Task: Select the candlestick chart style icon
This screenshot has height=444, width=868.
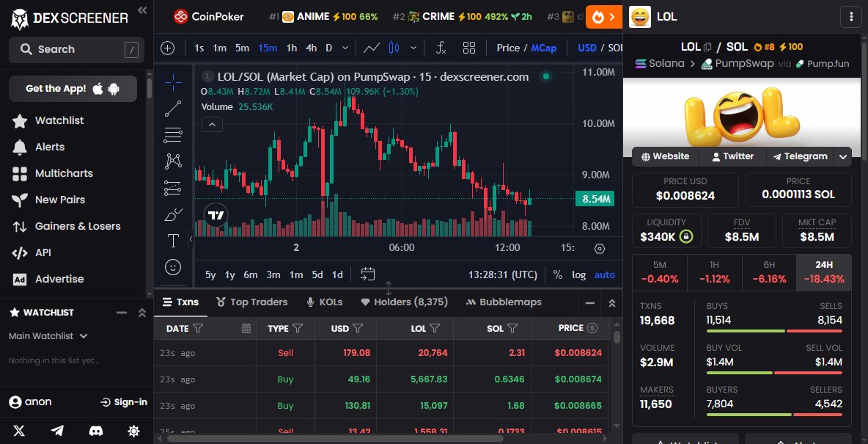Action: [394, 48]
